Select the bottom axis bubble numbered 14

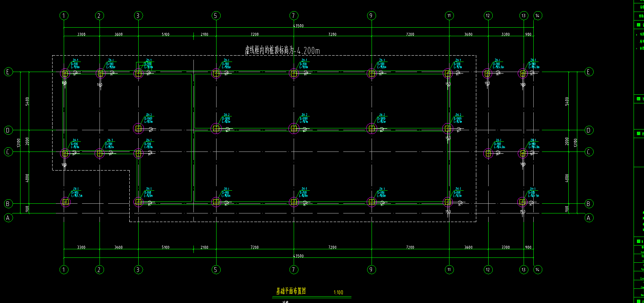[538, 269]
